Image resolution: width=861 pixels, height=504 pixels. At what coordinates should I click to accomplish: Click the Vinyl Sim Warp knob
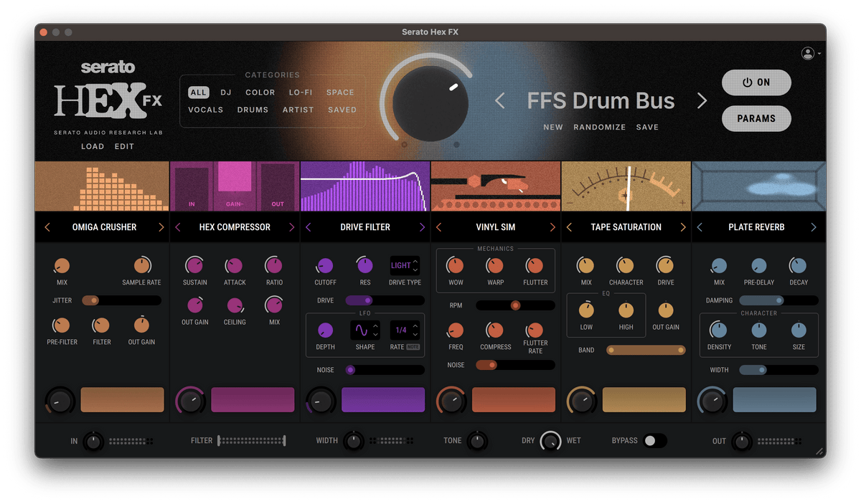point(495,266)
